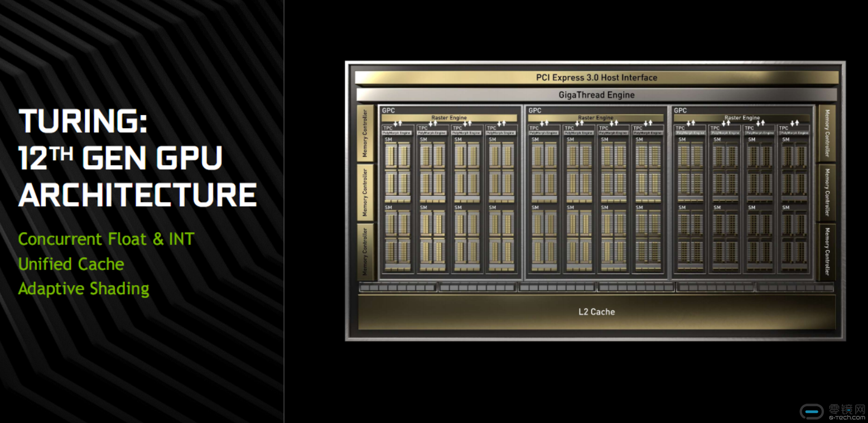868x423 pixels.
Task: Click the "12TH GEN GPU" title line
Action: (120, 158)
